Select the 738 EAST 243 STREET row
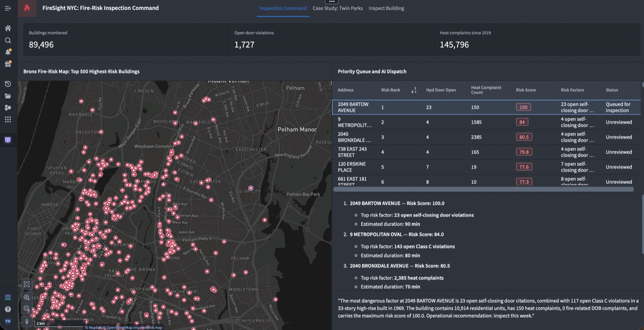 pyautogui.click(x=486, y=152)
